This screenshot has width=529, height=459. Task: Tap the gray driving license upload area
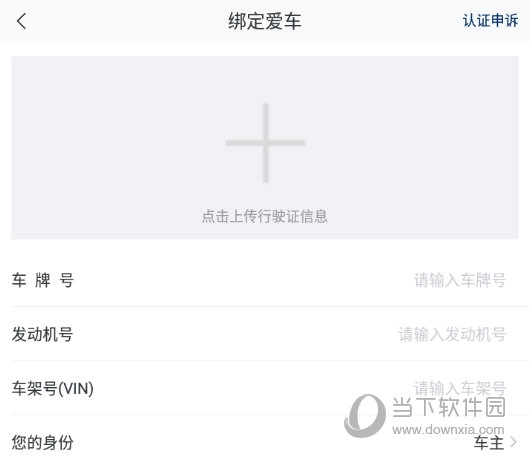point(265,148)
